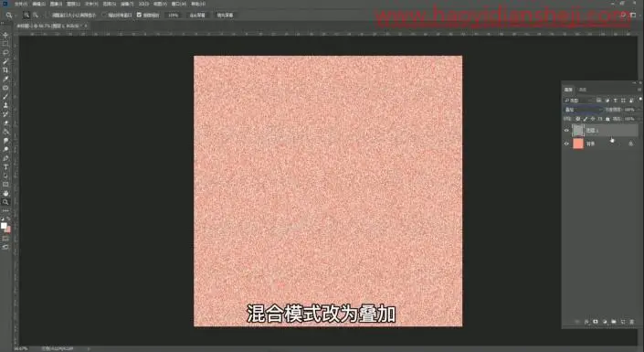Select the Path Selection tool
The height and width of the screenshot is (352, 644).
[5, 176]
